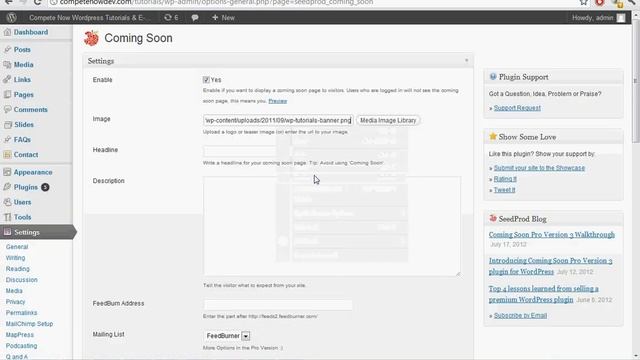This screenshot has height=360, width=640.
Task: Open Top 4 lessons learned blog post
Action: (543, 294)
